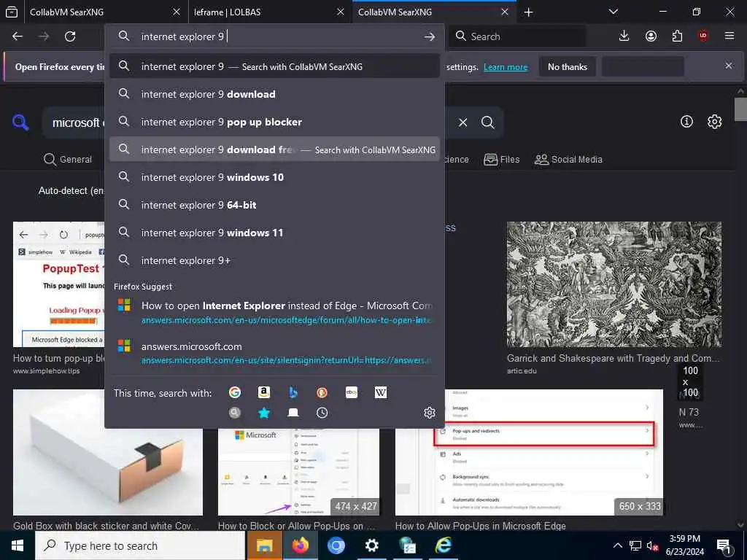Open 'How to Allow Pop-Ups in Microsoft Edge' image
Image resolution: width=747 pixels, height=560 pixels.
tap(529, 452)
